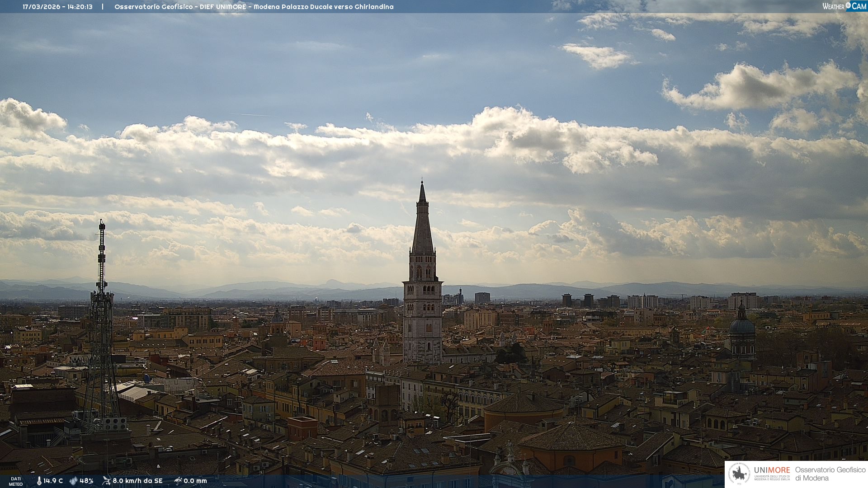Screen dimensions: 868x488
Task: Click the 17/03/2026 - 14:20:13 timestamp
Action: (57, 7)
